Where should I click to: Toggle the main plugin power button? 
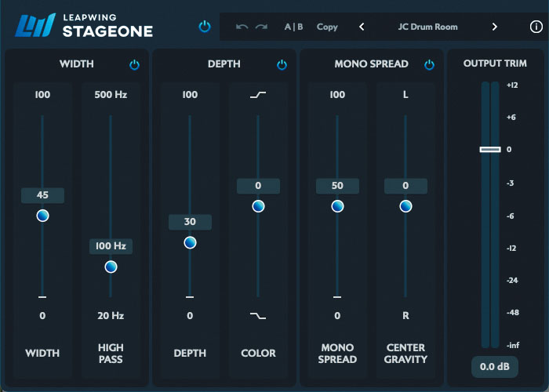[x=205, y=27]
